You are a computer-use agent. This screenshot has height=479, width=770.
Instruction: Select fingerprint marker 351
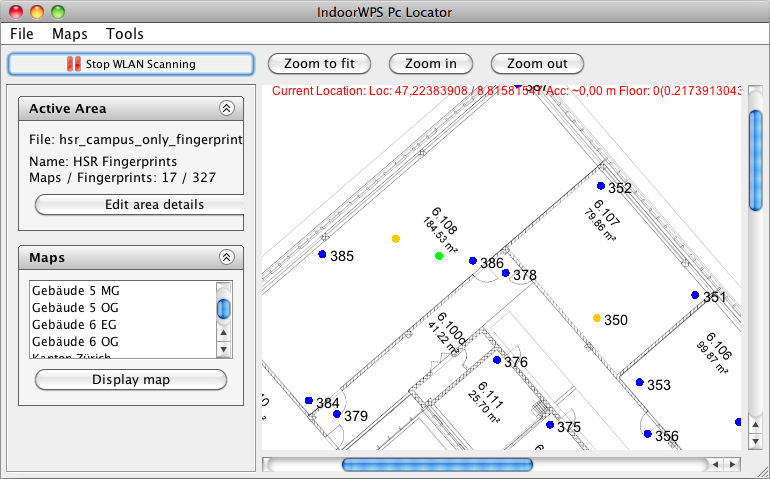[695, 295]
